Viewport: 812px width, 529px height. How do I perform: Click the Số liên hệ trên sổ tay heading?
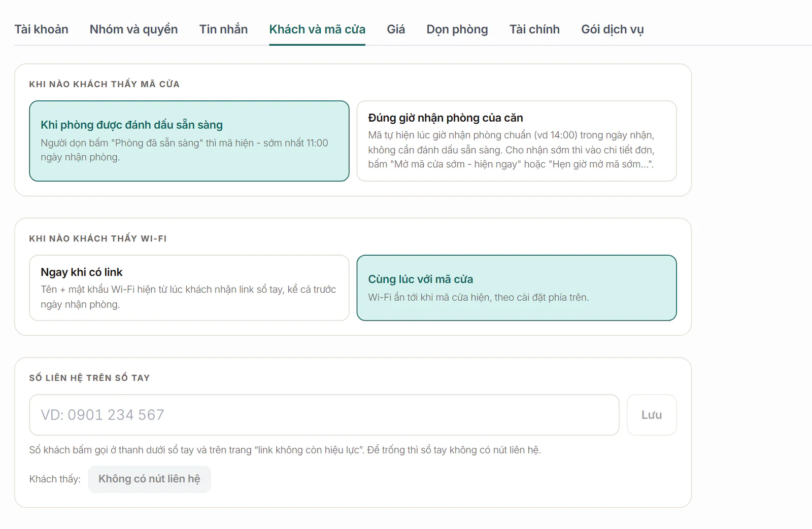tap(89, 378)
